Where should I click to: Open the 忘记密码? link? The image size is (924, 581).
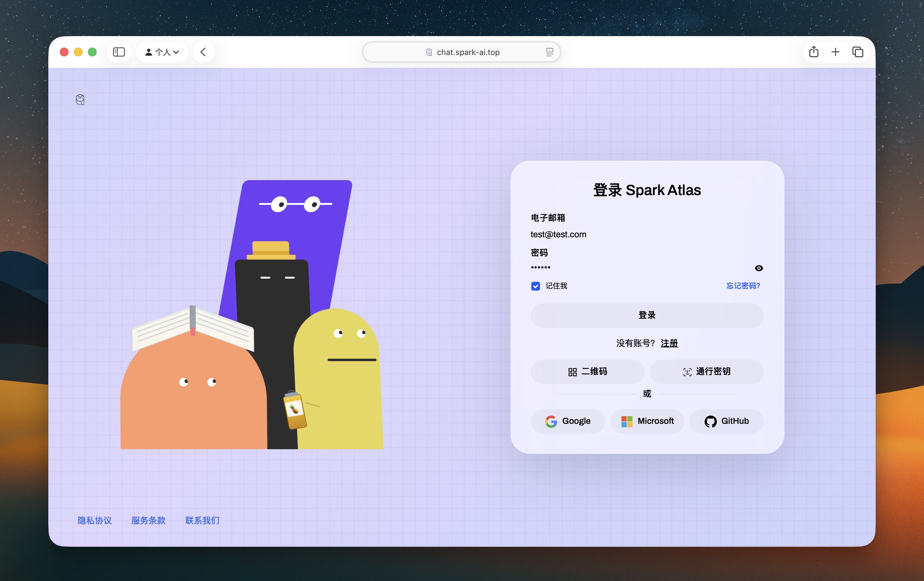click(x=743, y=286)
